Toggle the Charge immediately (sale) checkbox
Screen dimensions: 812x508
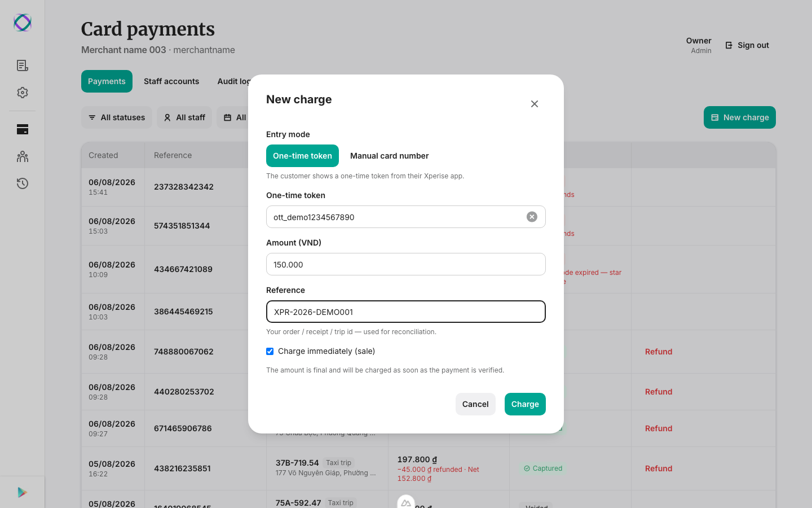(x=270, y=351)
